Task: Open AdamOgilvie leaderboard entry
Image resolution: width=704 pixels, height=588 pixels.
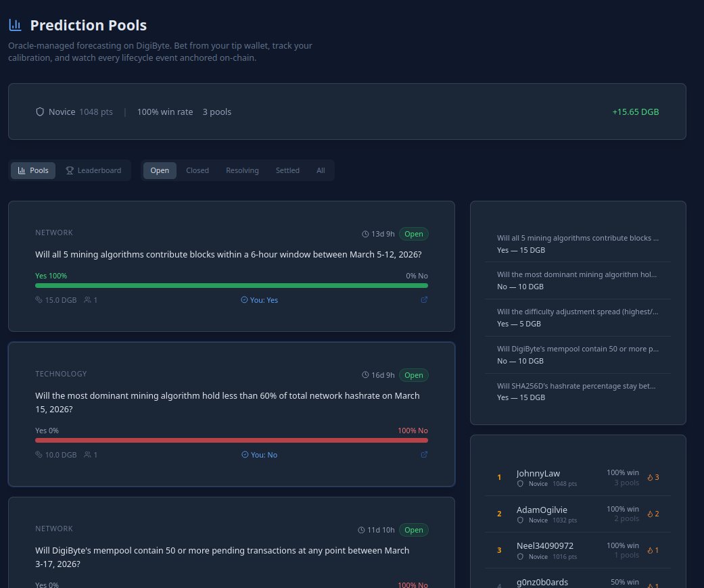Action: (x=578, y=514)
